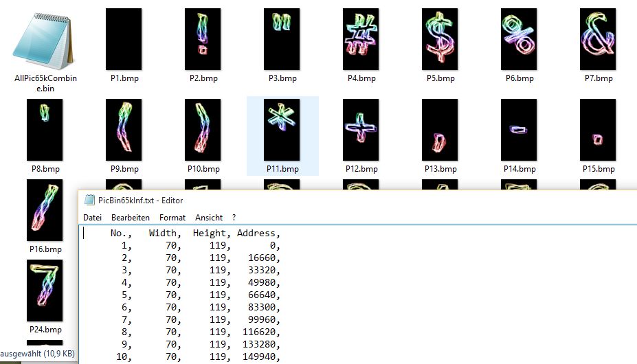Screen dimensions: 637x364
Task: Select the blank P1.bmp thumbnail
Action: click(x=124, y=39)
